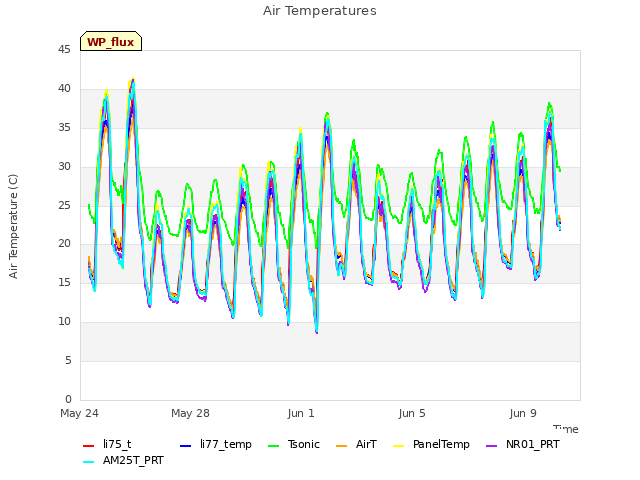Click the cyan AM25T_PRT legend swatch

89,462
